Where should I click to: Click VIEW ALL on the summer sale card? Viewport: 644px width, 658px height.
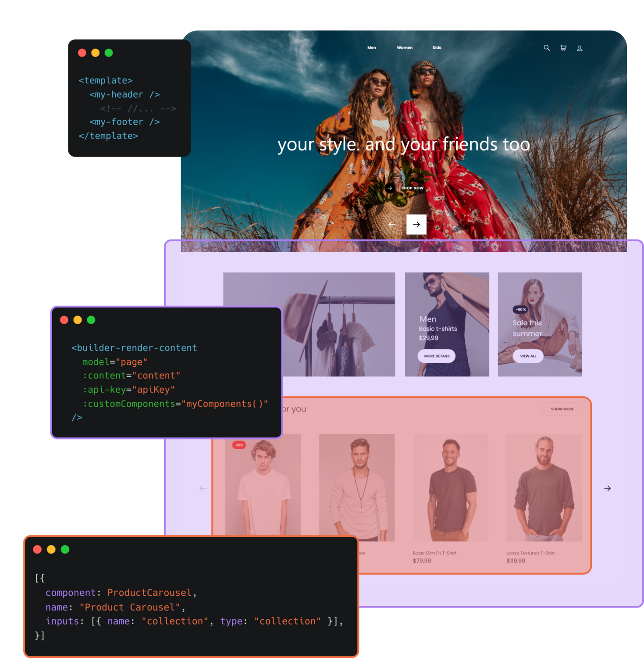pyautogui.click(x=527, y=356)
